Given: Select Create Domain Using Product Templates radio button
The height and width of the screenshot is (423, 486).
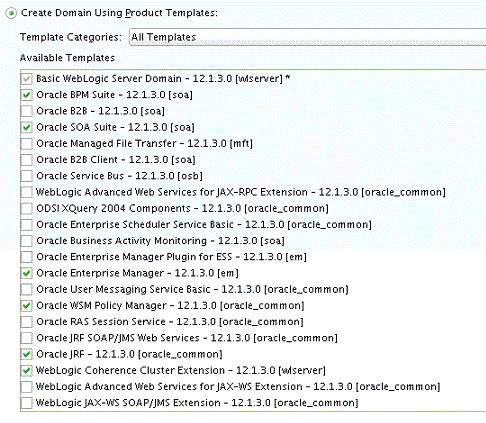Looking at the screenshot, I should 11,13.
